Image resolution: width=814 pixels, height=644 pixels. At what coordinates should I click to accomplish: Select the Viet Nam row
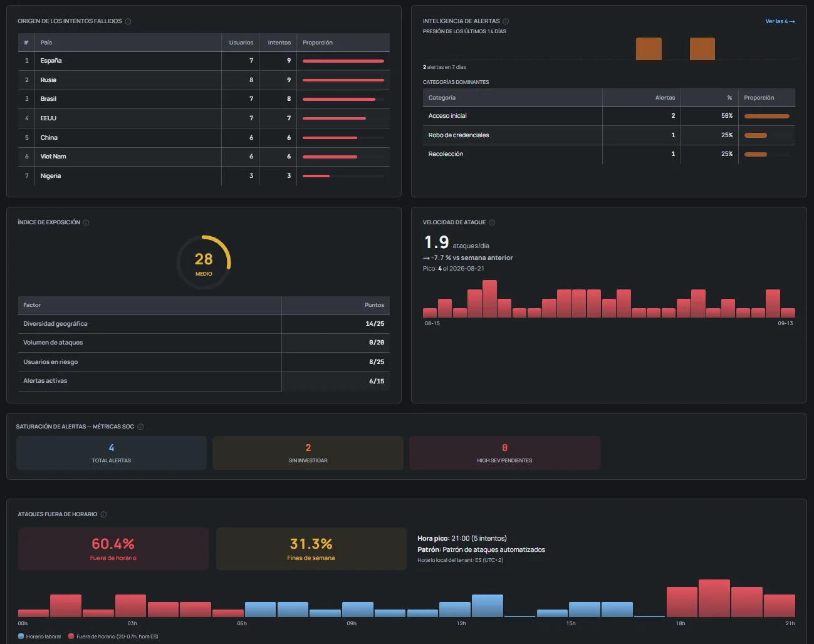point(204,157)
